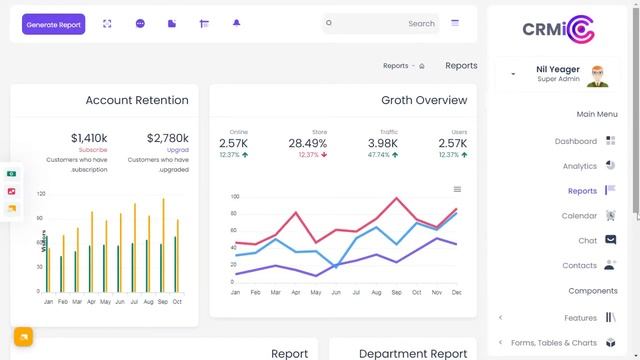The image size is (640, 360).
Task: Click the Features books icon
Action: click(x=611, y=317)
